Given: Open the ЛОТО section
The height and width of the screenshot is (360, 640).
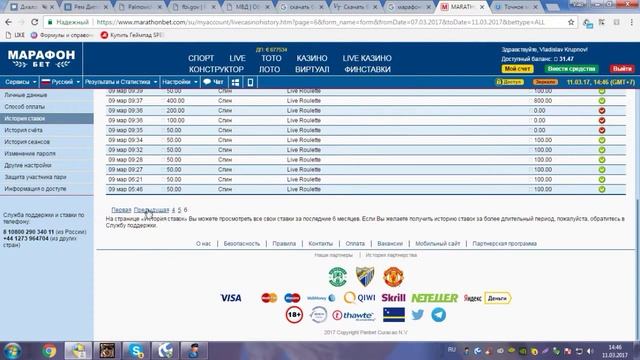Looking at the screenshot, I should point(269,69).
